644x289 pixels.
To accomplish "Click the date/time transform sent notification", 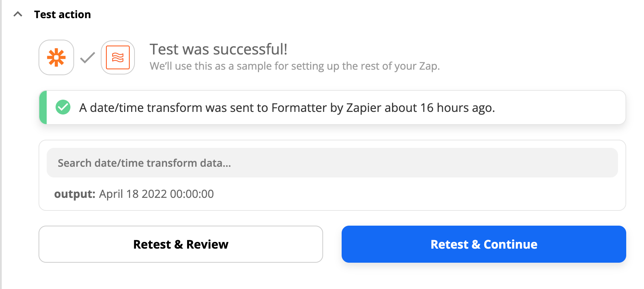I will [x=332, y=107].
